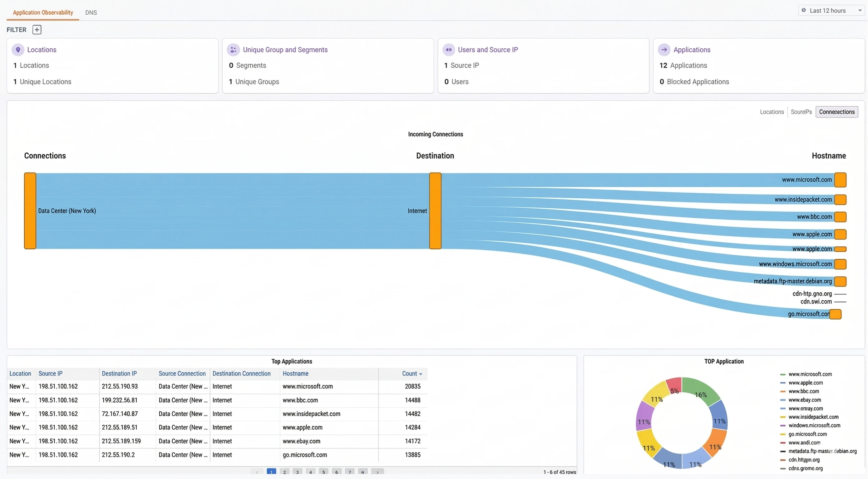The image size is (868, 479).
Task: Click the Unique Group and Segments people icon
Action: 234,50
